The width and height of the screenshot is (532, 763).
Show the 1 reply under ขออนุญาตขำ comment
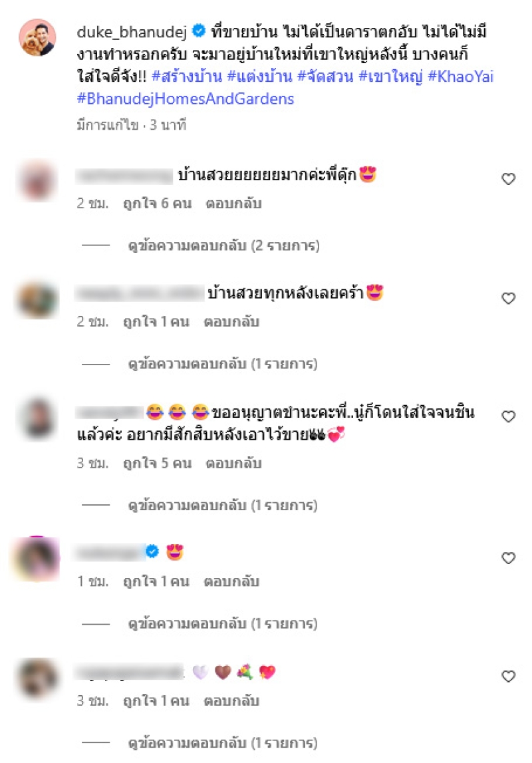[223, 506]
